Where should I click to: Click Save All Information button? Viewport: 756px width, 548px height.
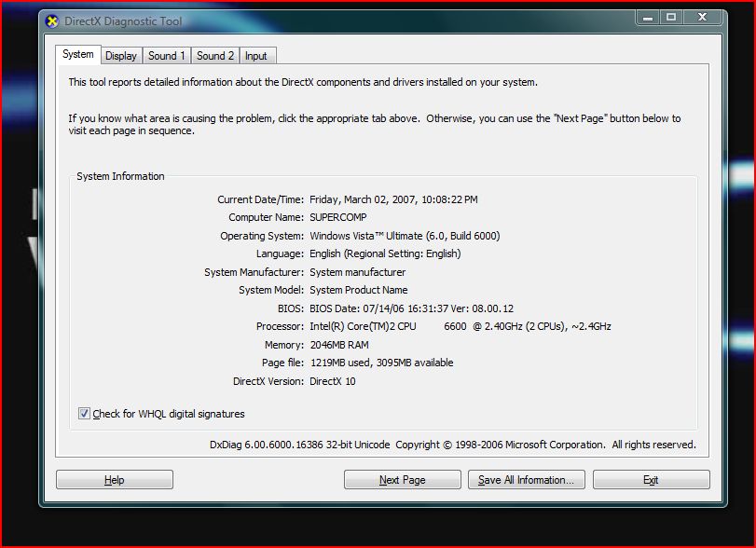[526, 480]
